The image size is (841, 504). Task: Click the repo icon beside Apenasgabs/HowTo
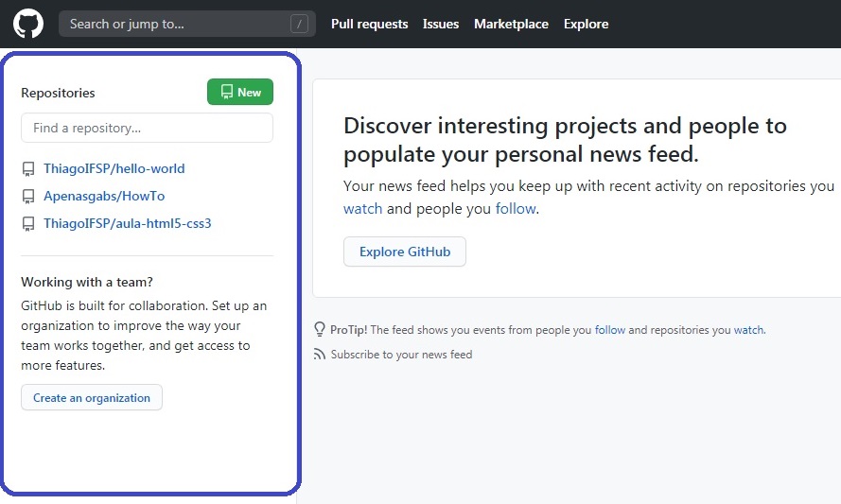point(28,197)
